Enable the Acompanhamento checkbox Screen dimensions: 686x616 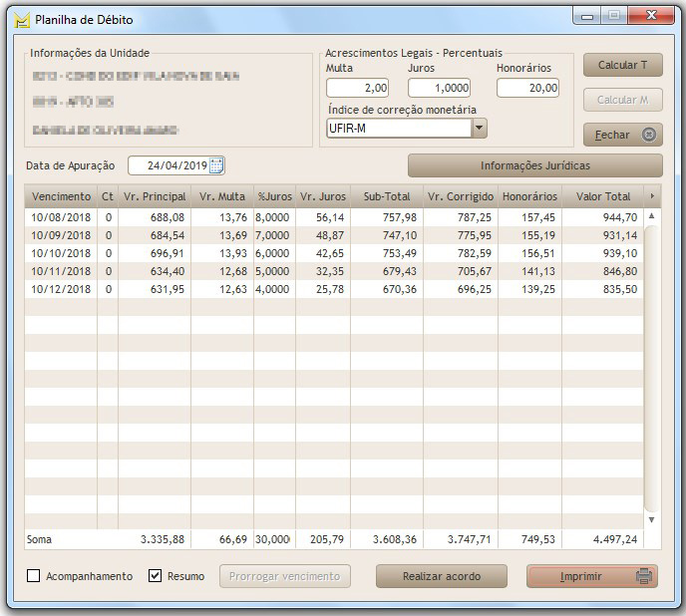(x=34, y=576)
